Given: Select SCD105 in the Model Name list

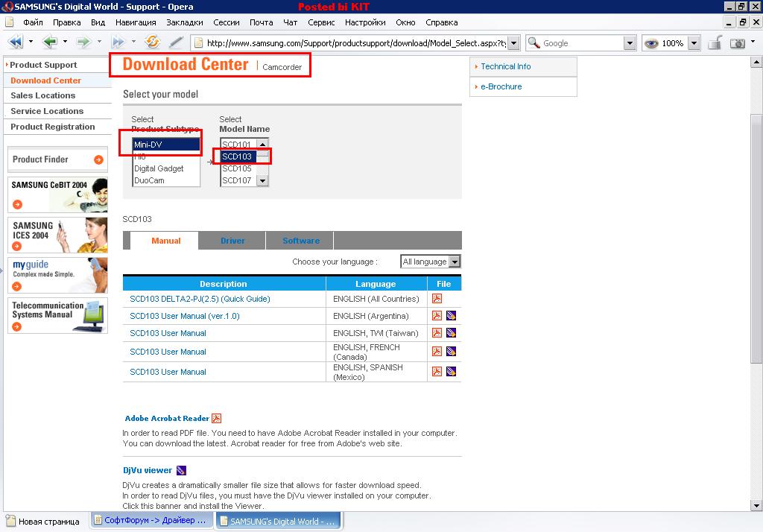Looking at the screenshot, I should (236, 168).
